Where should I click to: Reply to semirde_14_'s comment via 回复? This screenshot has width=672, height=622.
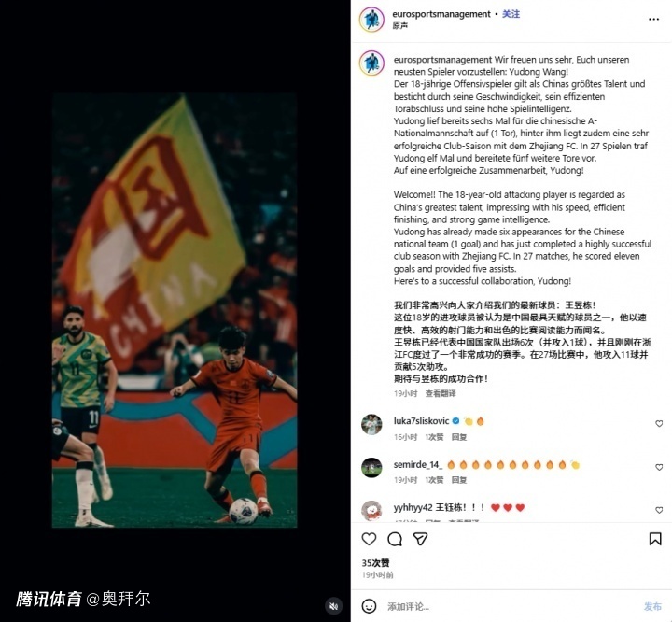point(459,480)
